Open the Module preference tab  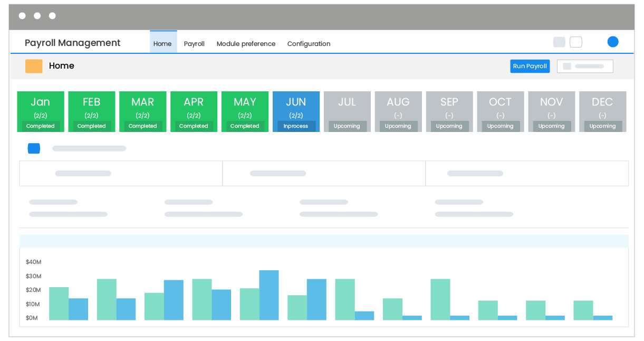(x=246, y=43)
